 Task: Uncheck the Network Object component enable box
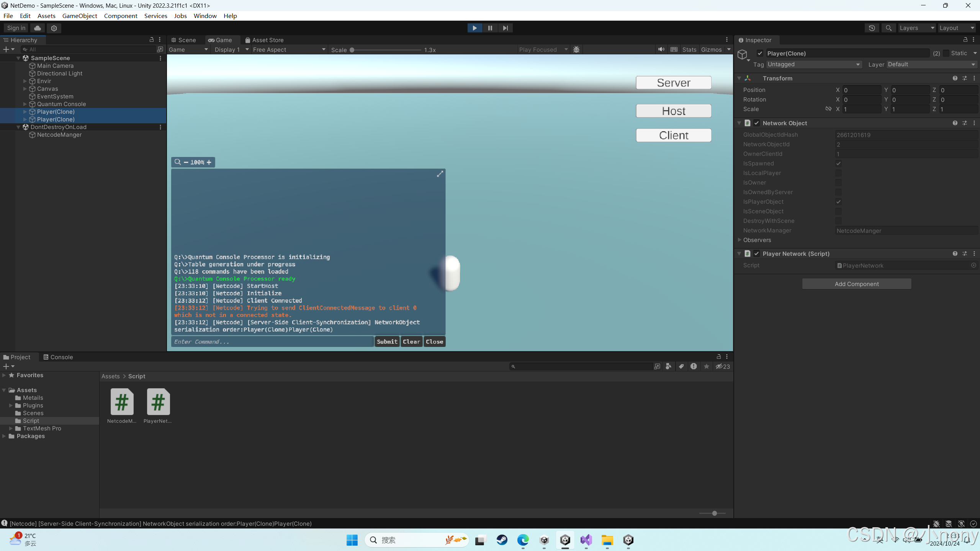pos(757,123)
